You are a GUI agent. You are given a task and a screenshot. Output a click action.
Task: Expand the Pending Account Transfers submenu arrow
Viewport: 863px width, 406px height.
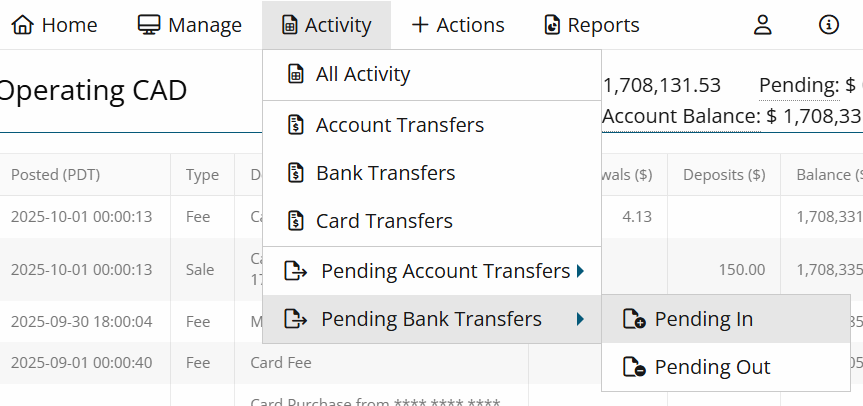point(581,271)
